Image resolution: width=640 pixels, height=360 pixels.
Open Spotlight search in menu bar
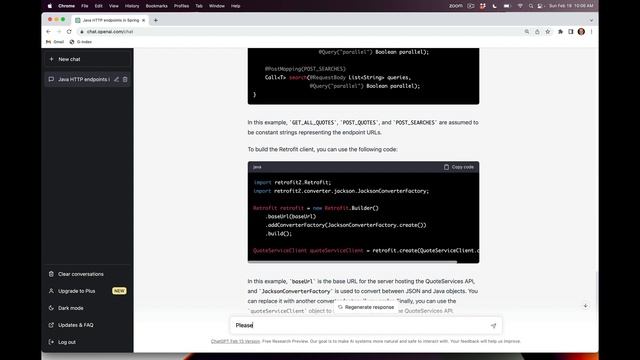(x=531, y=6)
